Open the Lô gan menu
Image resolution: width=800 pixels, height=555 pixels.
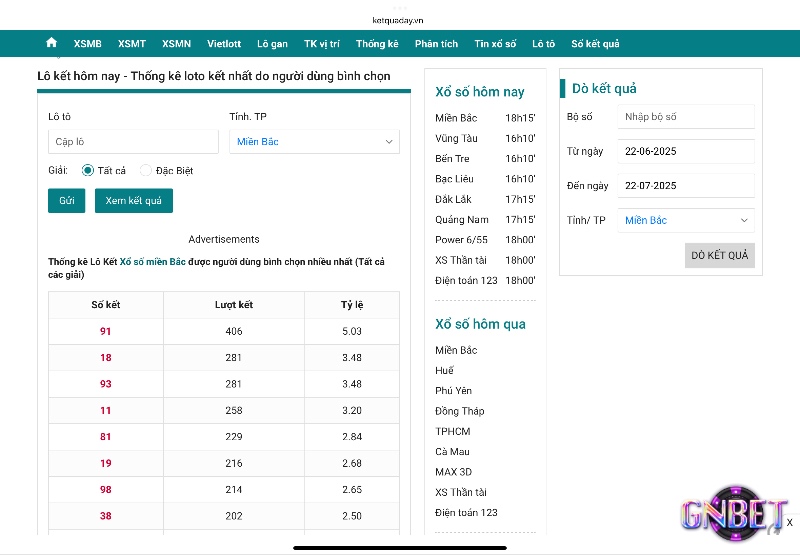[x=272, y=44]
